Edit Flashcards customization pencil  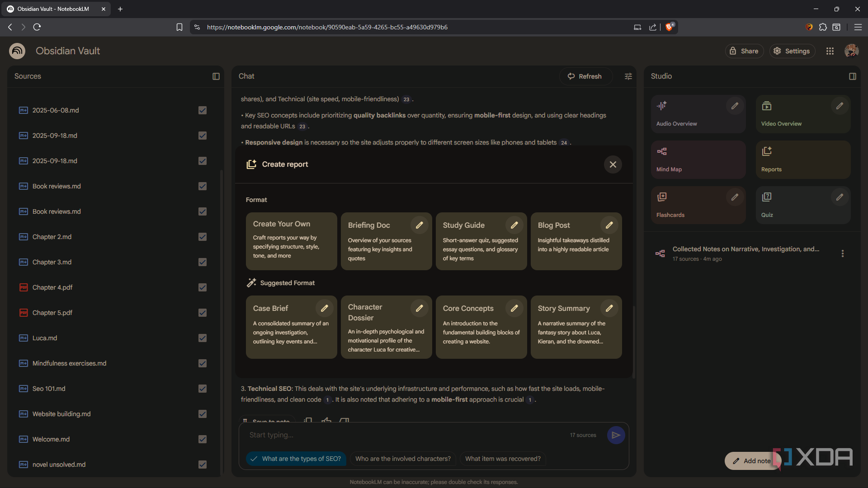735,197
